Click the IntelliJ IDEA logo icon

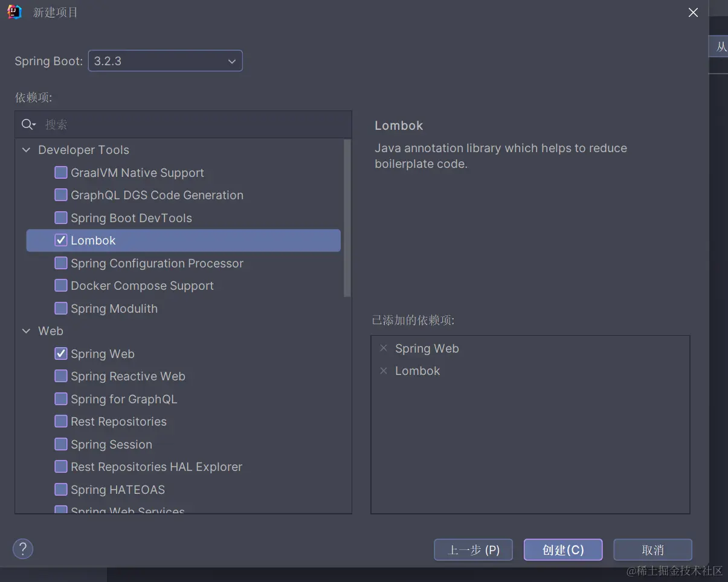[14, 12]
